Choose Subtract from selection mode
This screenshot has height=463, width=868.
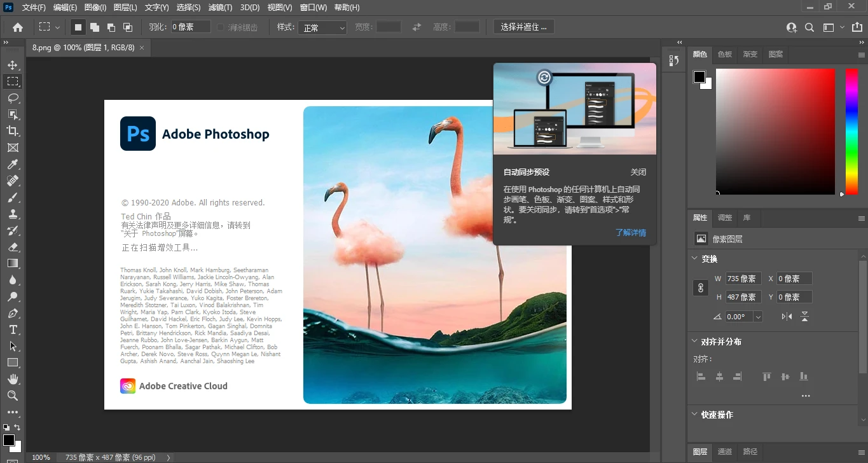click(x=111, y=27)
